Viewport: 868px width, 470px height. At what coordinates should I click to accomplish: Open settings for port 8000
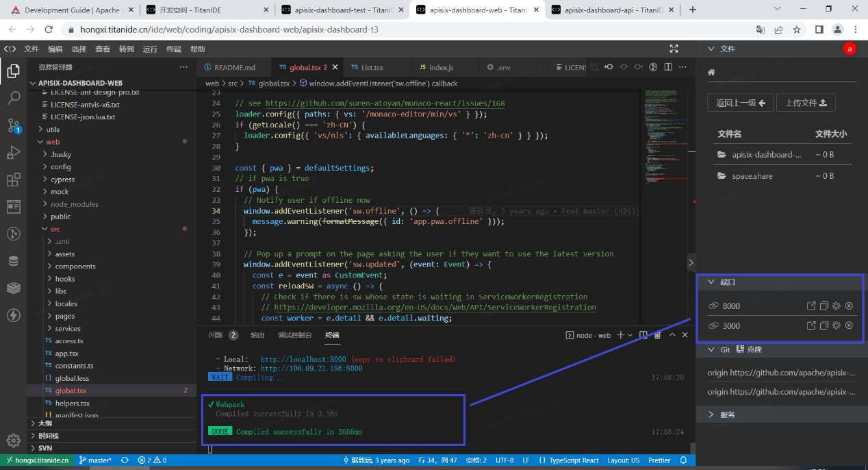837,306
